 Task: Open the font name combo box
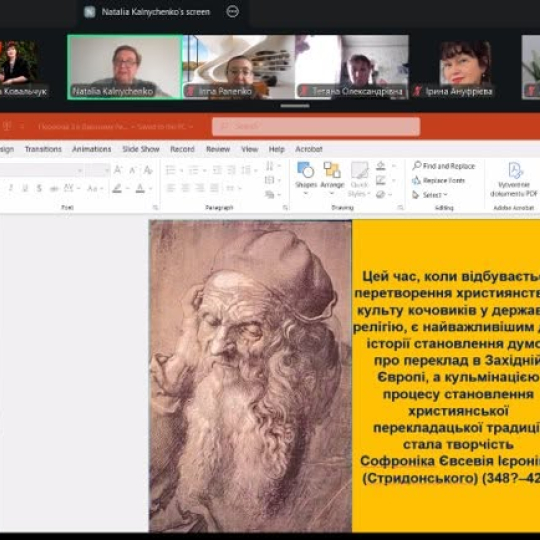[x=41, y=170]
